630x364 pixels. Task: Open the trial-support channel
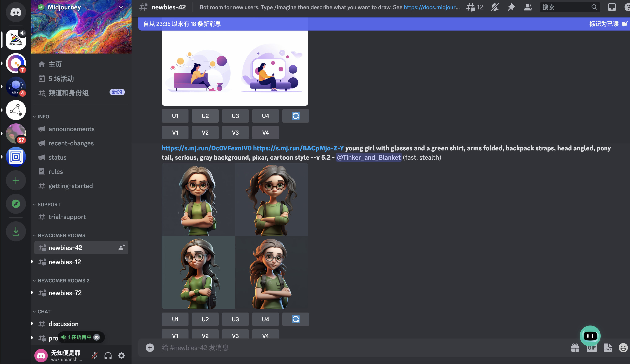pos(81,217)
